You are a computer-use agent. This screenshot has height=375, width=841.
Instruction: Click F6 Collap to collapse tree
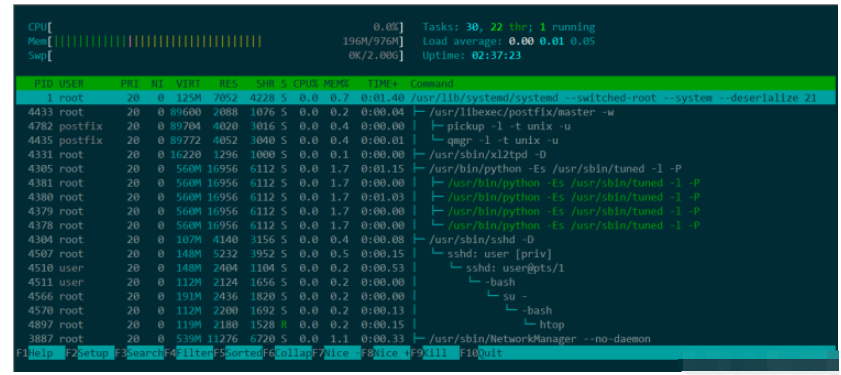[x=286, y=353]
